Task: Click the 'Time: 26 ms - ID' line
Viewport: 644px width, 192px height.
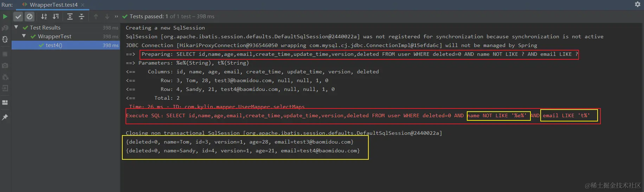Action: pyautogui.click(x=217, y=107)
